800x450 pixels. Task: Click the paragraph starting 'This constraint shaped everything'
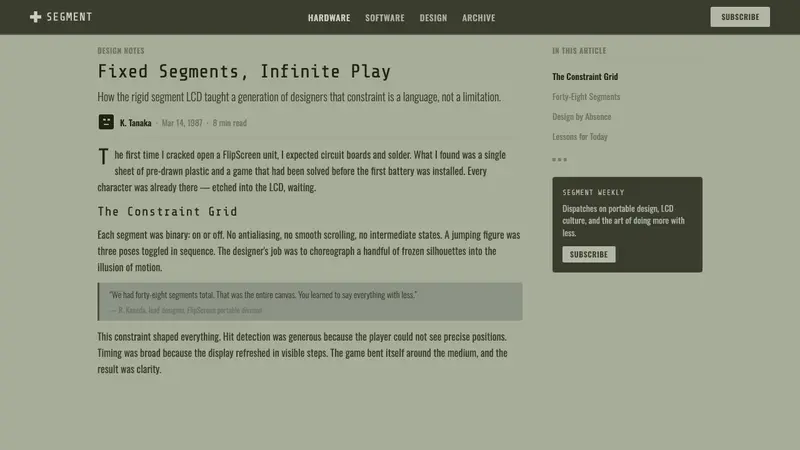click(303, 353)
